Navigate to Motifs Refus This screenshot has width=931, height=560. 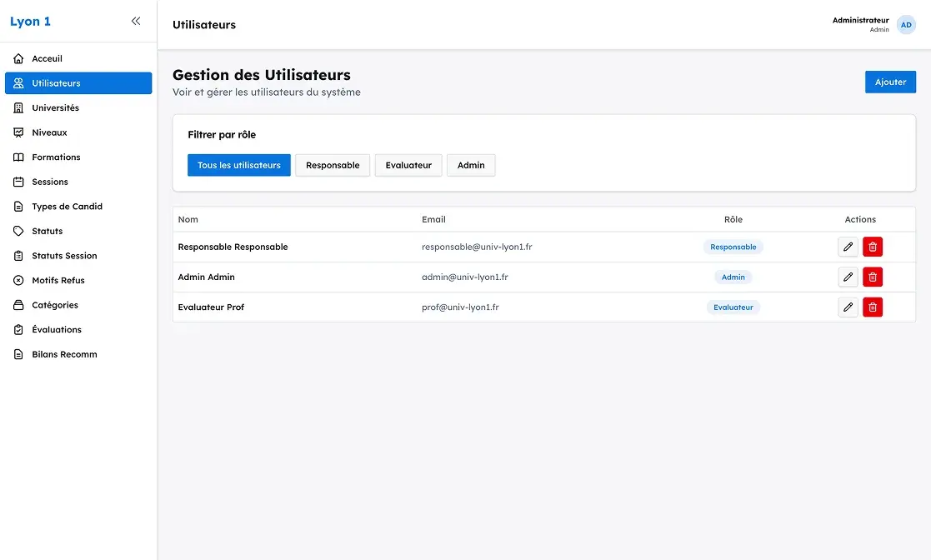point(78,280)
